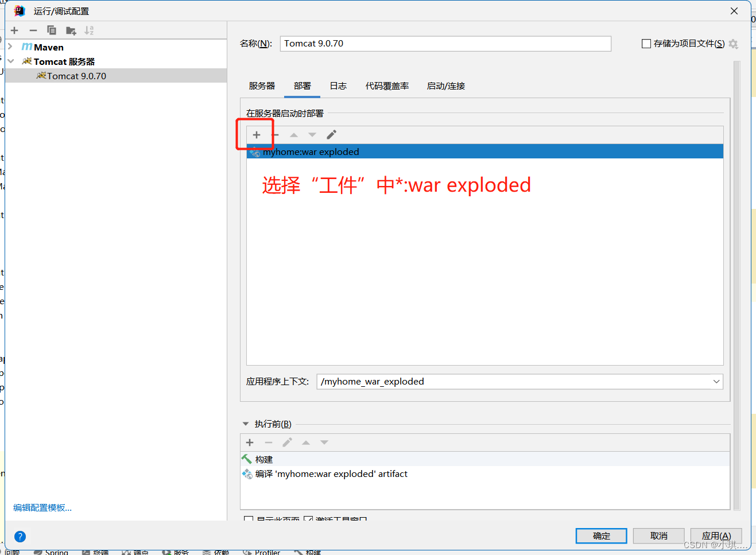Select the 构建 before-launch row
Screen dimensions: 756x555
485,459
